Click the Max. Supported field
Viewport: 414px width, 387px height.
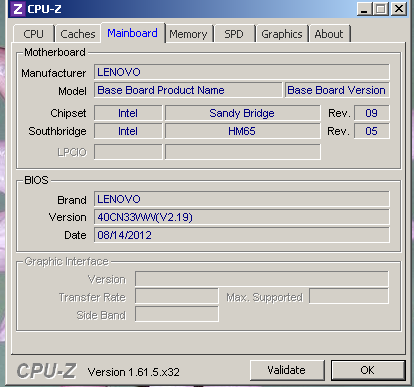[349, 296]
